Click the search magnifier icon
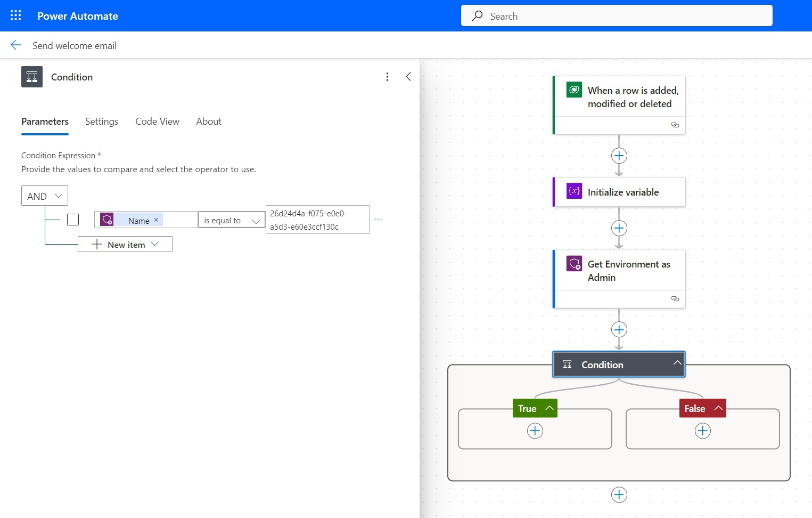Viewport: 812px width, 518px height. pyautogui.click(x=477, y=16)
